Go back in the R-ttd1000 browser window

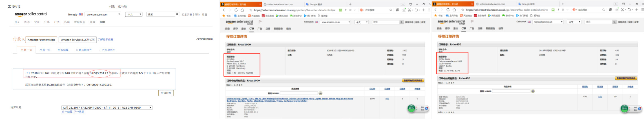[224, 10]
